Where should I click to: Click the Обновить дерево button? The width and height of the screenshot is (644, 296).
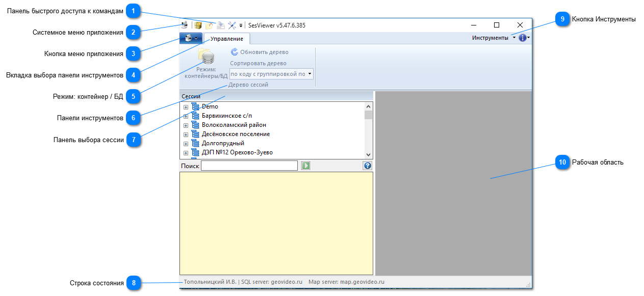260,52
